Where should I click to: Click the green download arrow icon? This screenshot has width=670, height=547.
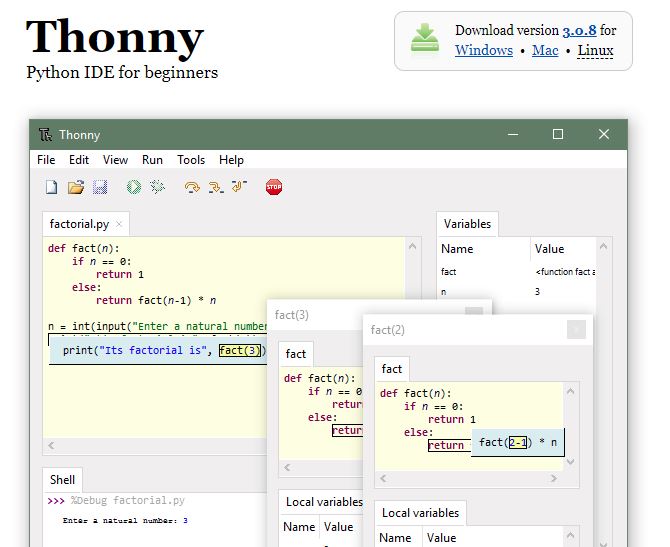coord(425,41)
